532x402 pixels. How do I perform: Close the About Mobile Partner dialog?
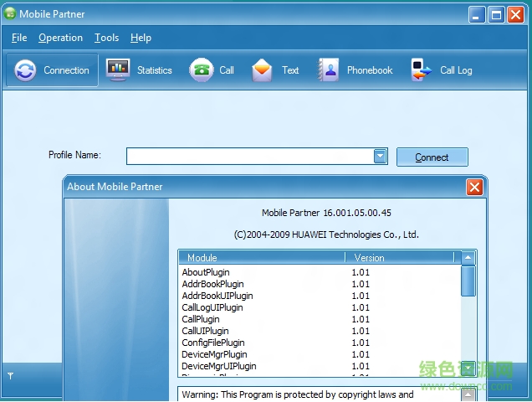point(474,187)
